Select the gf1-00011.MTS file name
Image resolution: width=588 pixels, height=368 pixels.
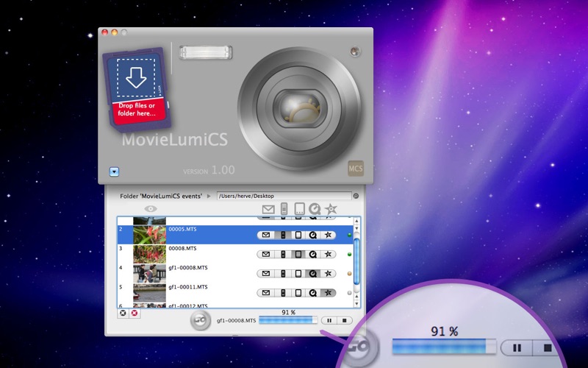[188, 287]
